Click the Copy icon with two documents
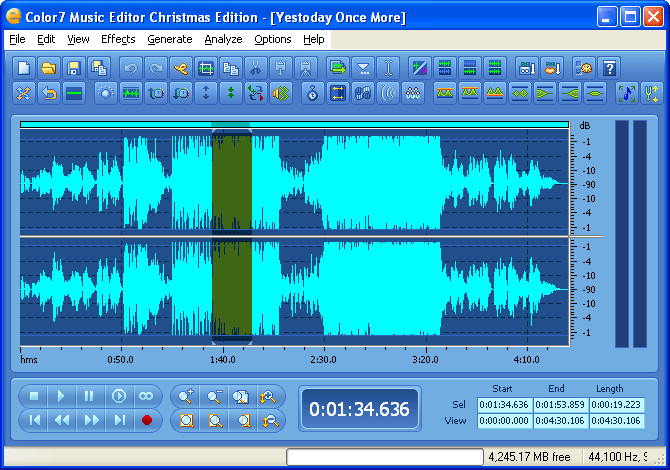 tap(231, 68)
